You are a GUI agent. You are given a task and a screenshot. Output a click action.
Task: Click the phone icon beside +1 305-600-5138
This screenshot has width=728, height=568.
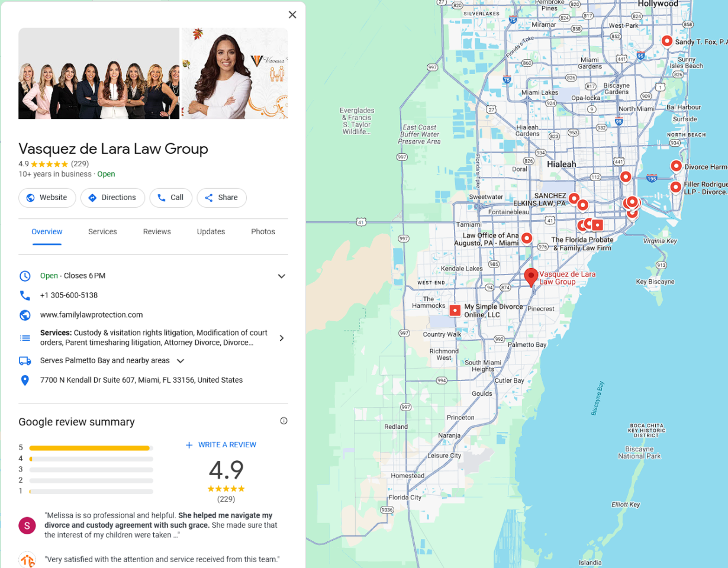click(25, 295)
